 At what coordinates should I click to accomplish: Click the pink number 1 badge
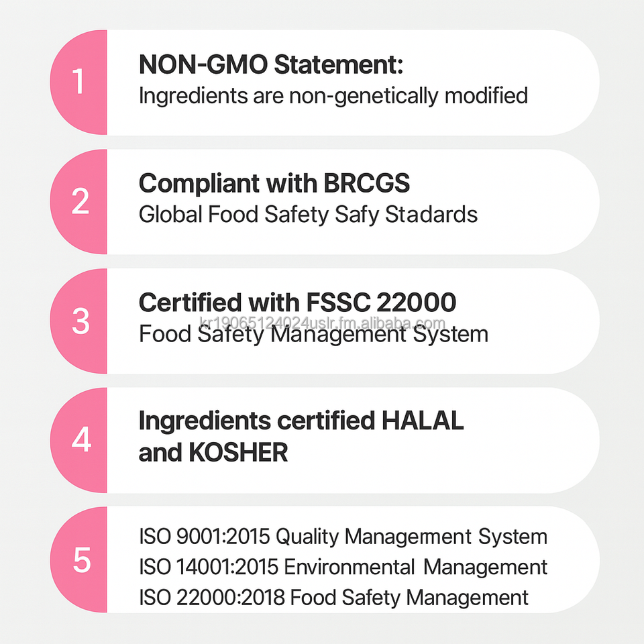(79, 83)
